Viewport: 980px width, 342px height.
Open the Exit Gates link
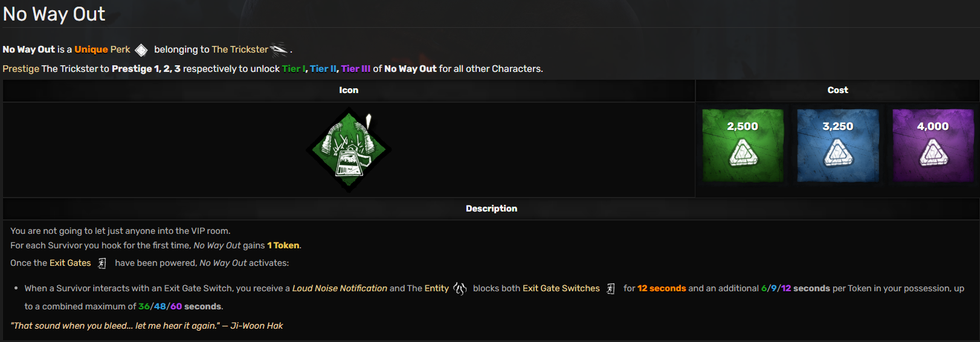(x=70, y=263)
